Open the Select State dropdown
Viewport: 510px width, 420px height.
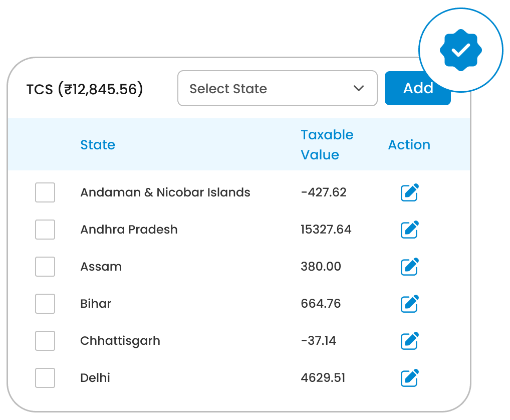277,89
